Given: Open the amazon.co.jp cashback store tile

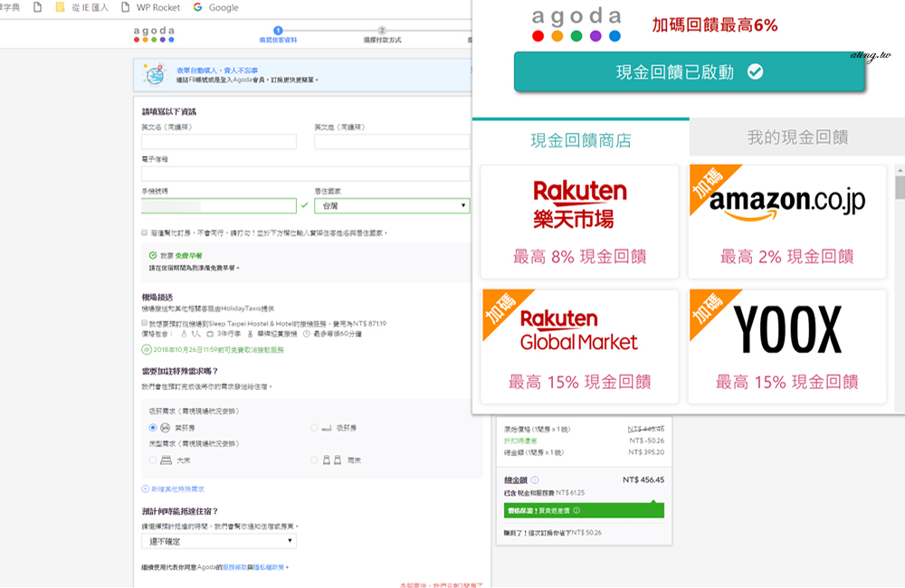Looking at the screenshot, I should [786, 222].
